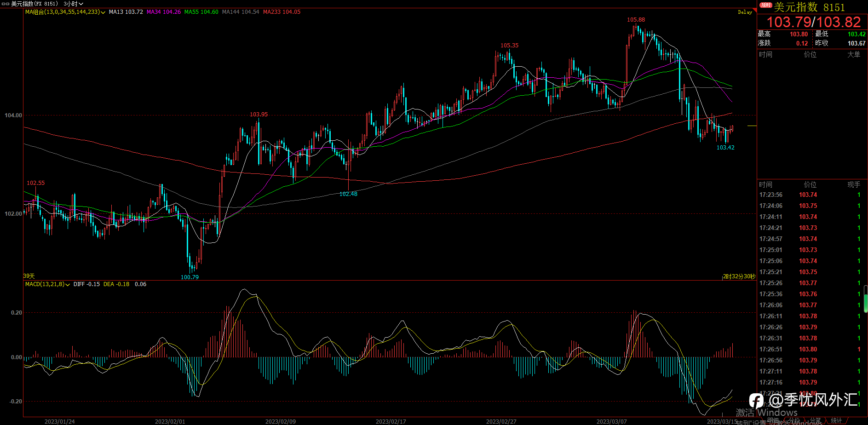
Task: Click the 105.88 high price marker
Action: (636, 20)
